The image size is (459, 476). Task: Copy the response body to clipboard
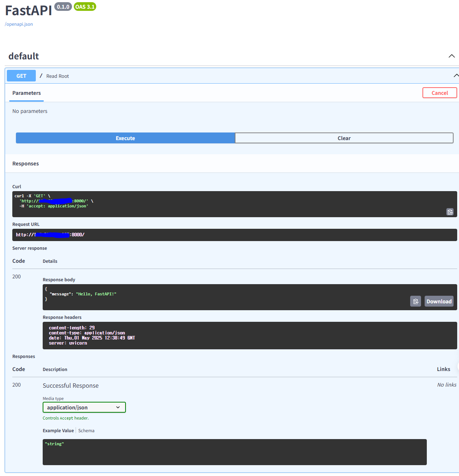416,301
